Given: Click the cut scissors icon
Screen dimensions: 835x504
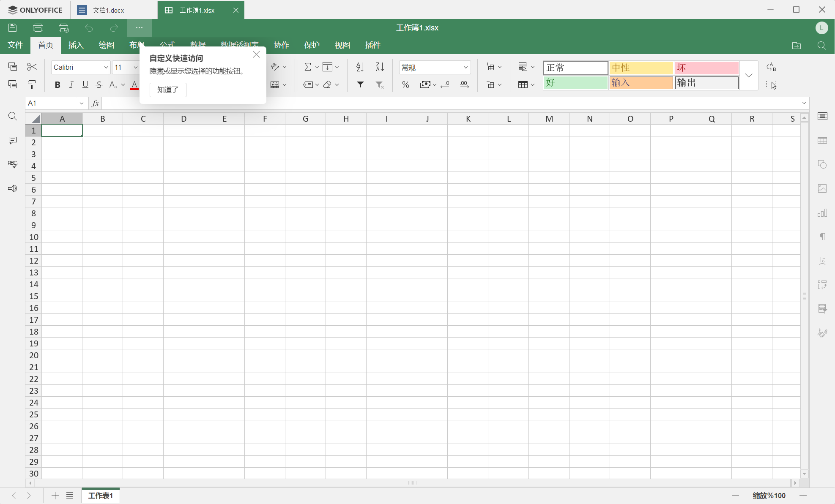Looking at the screenshot, I should pyautogui.click(x=32, y=67).
